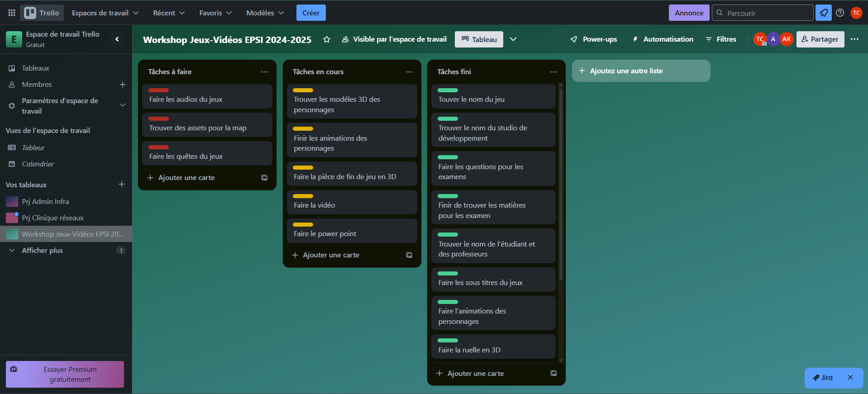Open the Récent menu
The width and height of the screenshot is (868, 394).
168,13
